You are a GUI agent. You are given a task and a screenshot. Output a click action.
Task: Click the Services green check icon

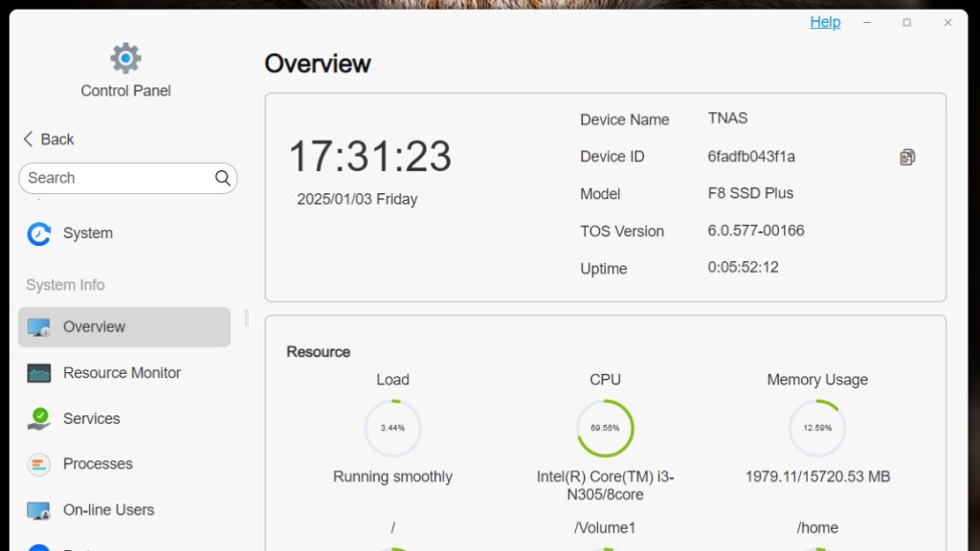[38, 419]
